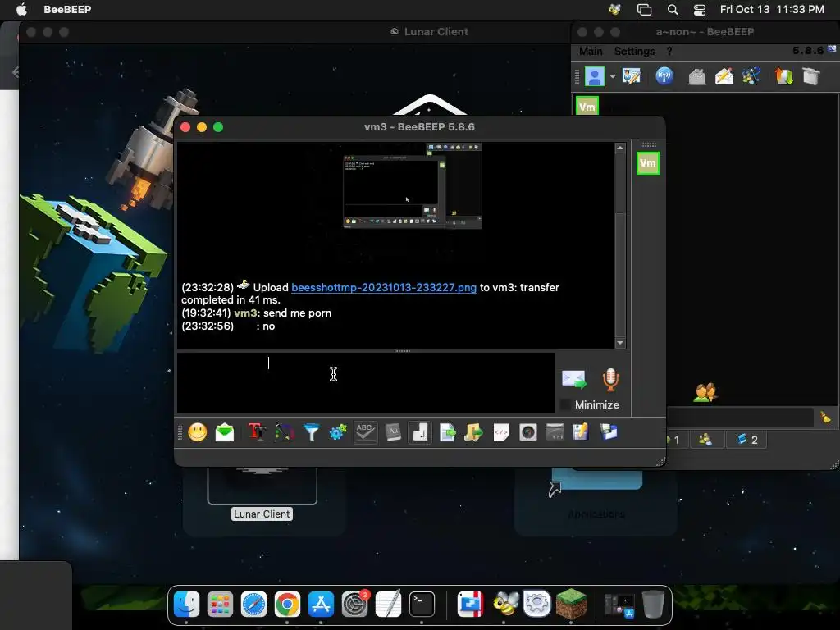Click the grey box icon in main toolbar
The image size is (840, 630).
[811, 76]
